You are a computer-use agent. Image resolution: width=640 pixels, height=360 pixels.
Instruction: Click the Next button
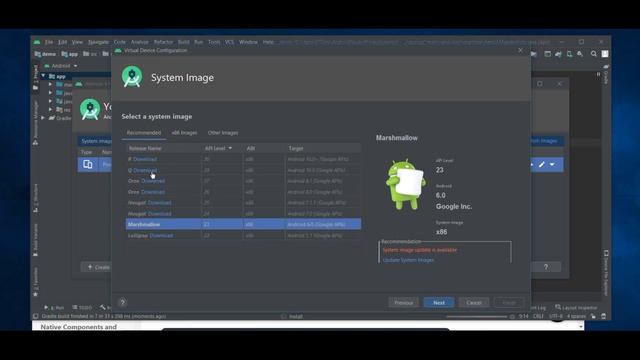pos(439,302)
